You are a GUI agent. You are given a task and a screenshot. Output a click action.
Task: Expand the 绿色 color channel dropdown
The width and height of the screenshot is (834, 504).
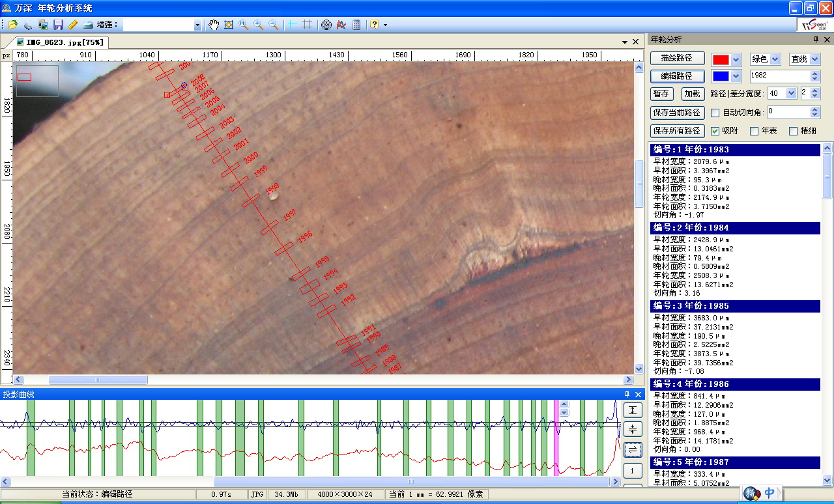(x=775, y=59)
